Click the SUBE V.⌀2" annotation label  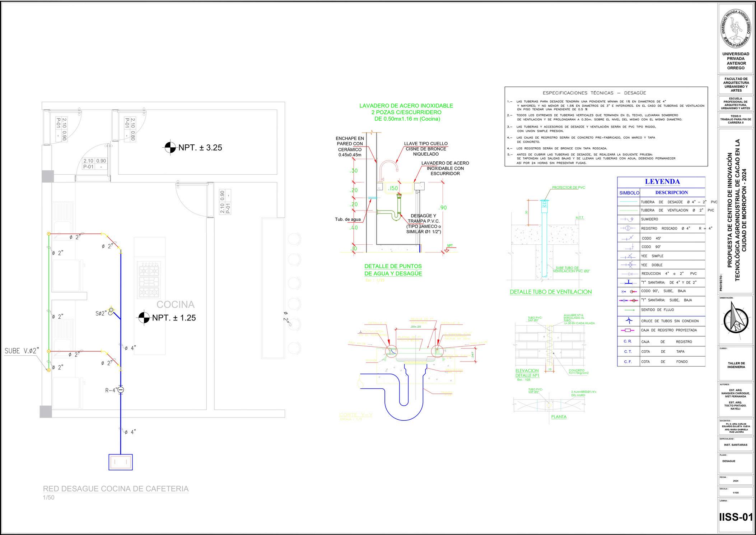tap(22, 351)
